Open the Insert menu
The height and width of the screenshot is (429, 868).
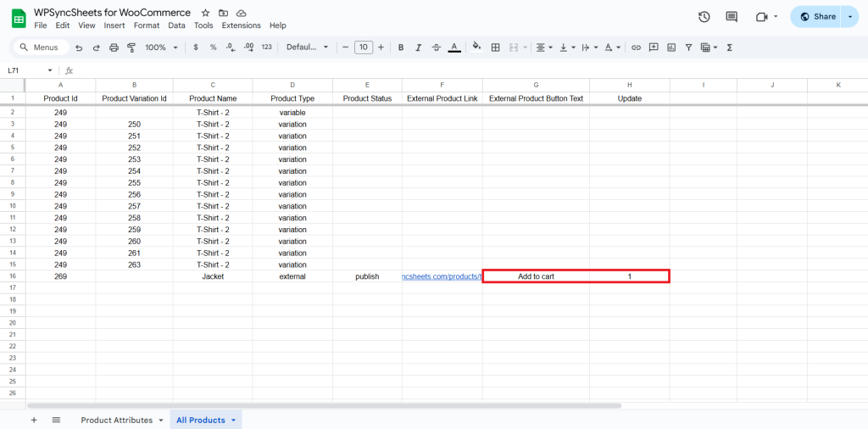(114, 25)
